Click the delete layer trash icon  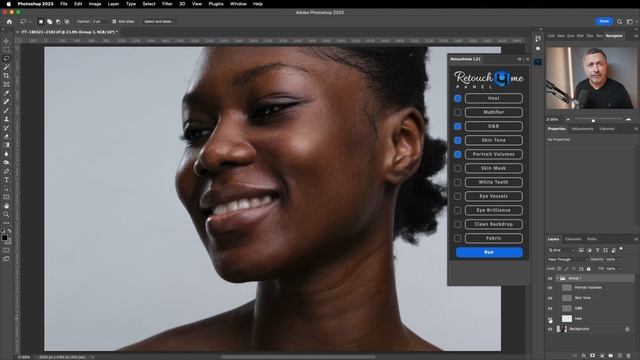coord(629,356)
